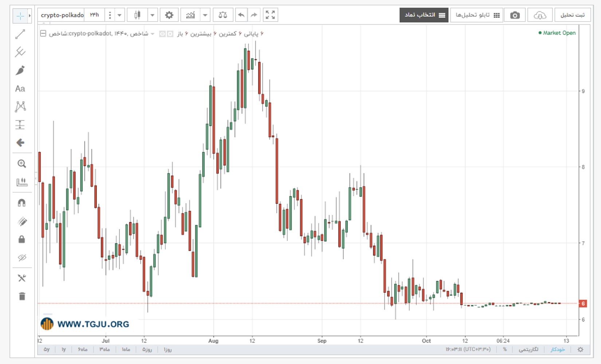Select the long position measurement tool
Viewport: 601px width, 364px height.
tap(20, 124)
